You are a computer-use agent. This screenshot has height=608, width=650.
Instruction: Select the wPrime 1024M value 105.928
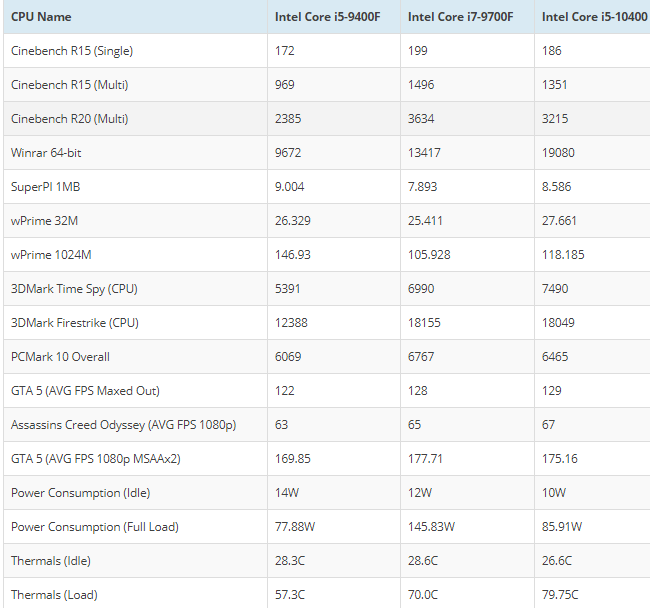(x=429, y=255)
